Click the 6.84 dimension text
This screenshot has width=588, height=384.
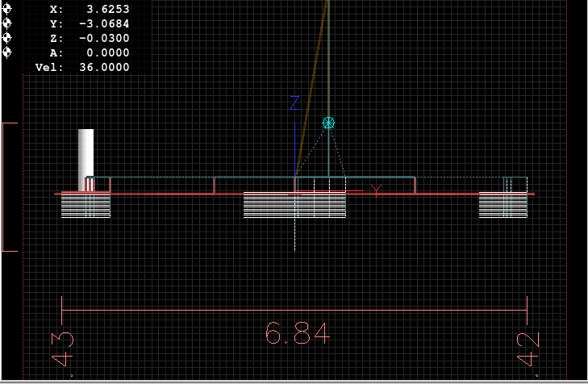click(297, 333)
